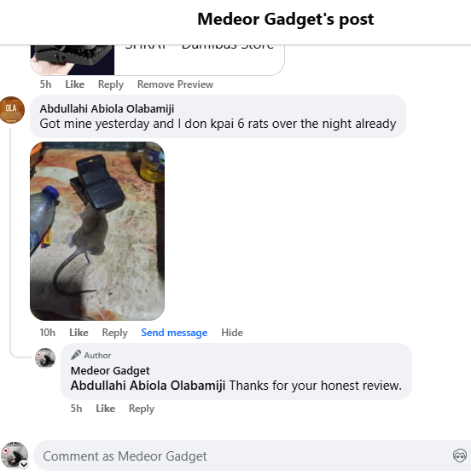
Task: Like Abdullahi's comment about 6 rats
Action: coord(78,333)
